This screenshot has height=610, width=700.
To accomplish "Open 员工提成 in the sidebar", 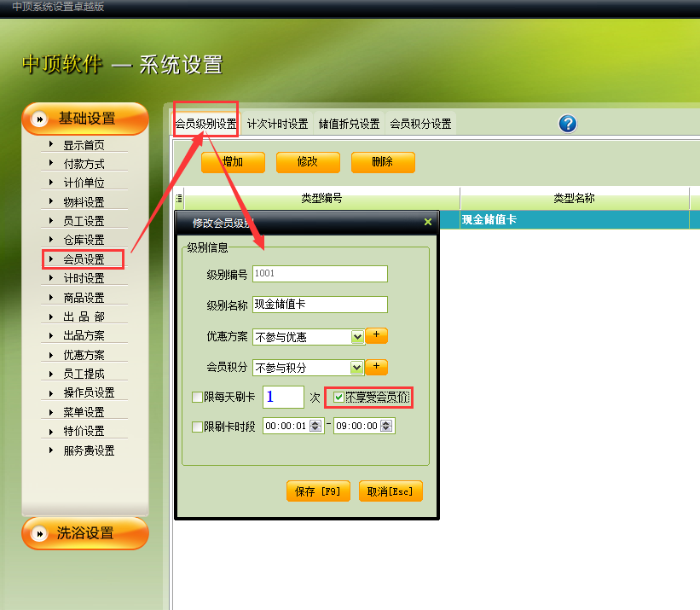I will 84,374.
